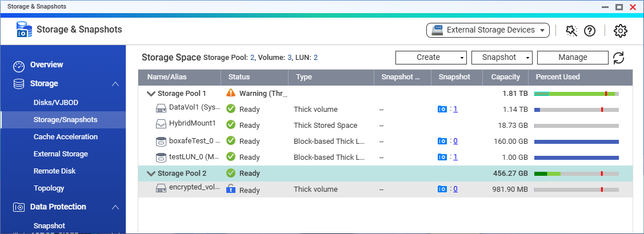Click the lock icon on encrypted volume
Screen dimensions: 644x234
(231, 189)
